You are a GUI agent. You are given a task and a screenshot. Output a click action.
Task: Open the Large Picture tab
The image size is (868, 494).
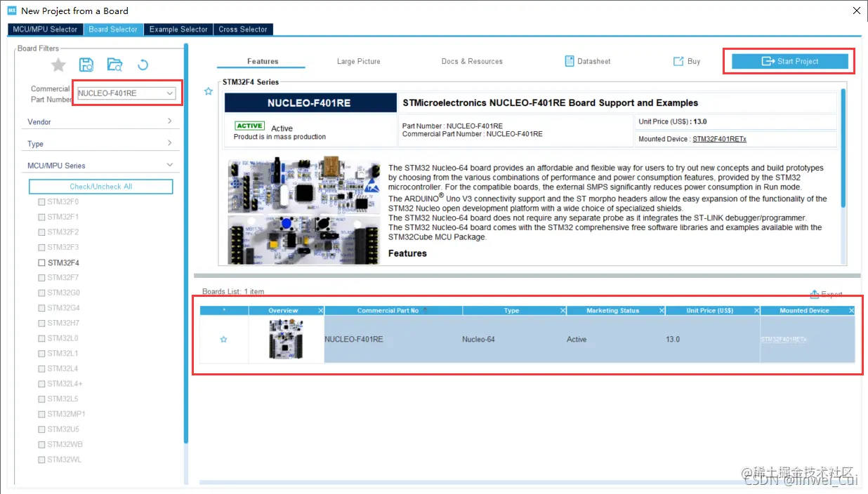[358, 61]
